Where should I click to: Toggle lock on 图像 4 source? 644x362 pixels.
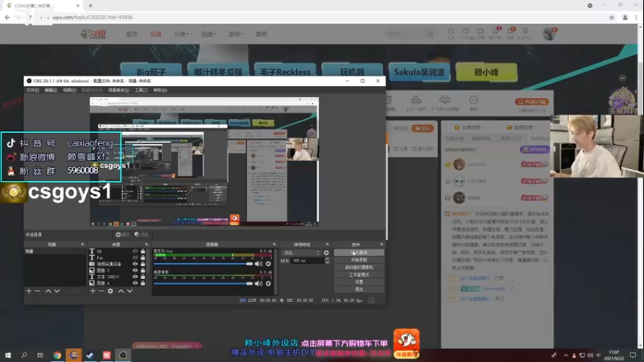(x=142, y=283)
